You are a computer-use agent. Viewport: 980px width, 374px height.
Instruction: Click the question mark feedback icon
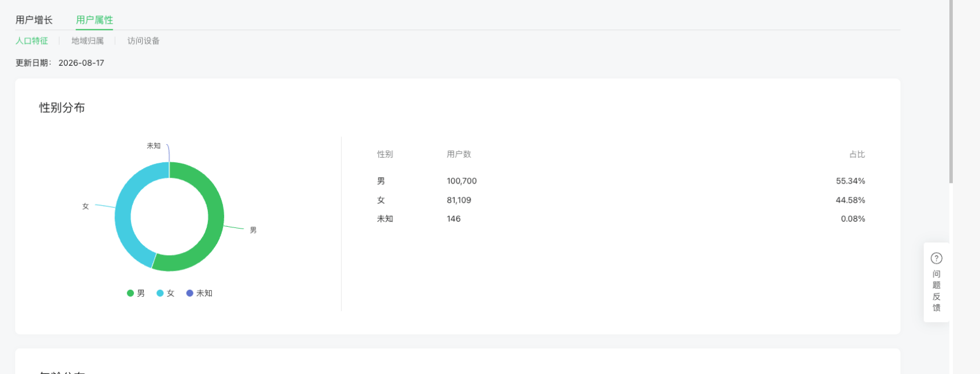click(x=936, y=258)
